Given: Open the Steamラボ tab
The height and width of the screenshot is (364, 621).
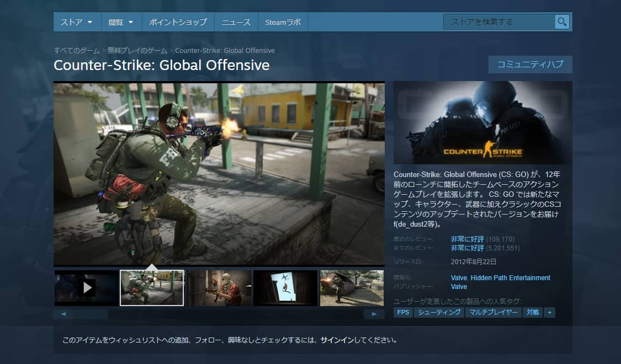Looking at the screenshot, I should (x=283, y=22).
